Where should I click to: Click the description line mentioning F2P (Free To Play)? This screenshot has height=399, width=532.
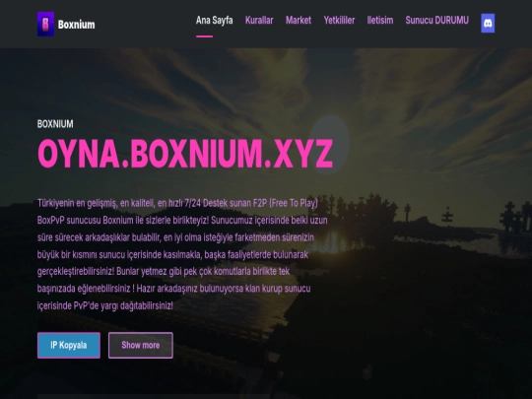pos(177,203)
